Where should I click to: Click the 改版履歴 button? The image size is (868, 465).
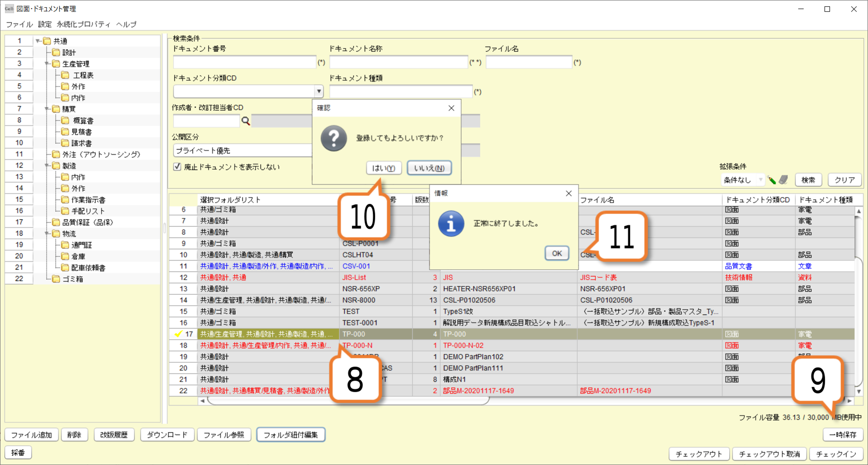[x=114, y=435]
